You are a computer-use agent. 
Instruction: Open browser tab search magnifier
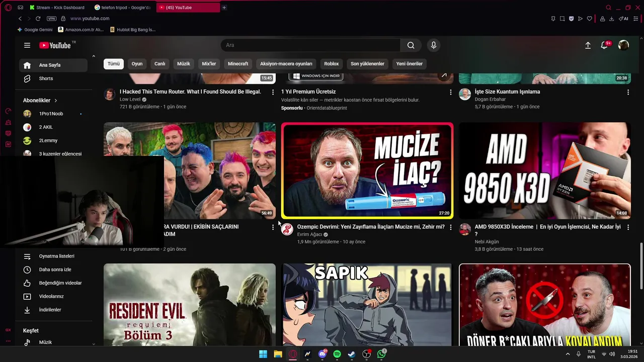point(608,8)
